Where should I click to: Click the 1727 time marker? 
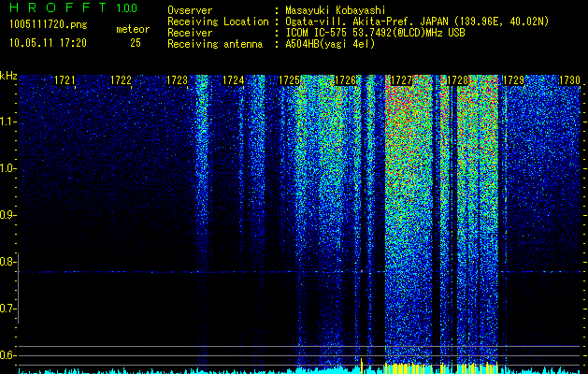tap(401, 80)
